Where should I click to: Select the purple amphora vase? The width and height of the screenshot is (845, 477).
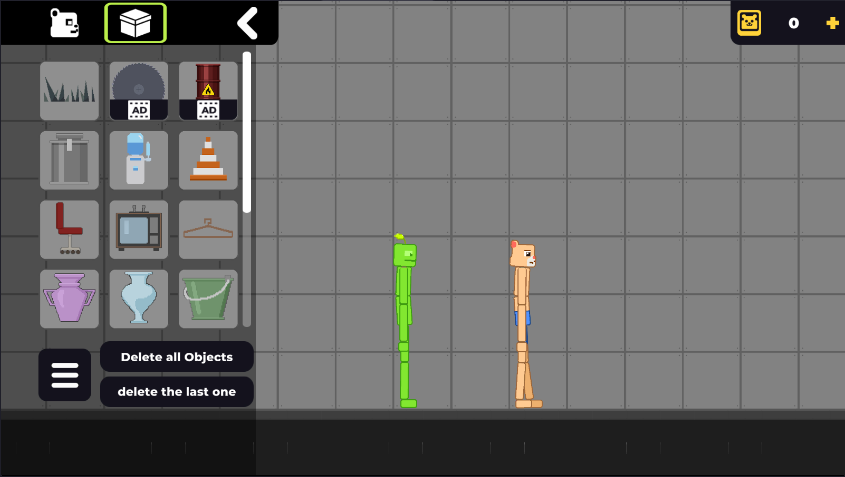(70, 299)
